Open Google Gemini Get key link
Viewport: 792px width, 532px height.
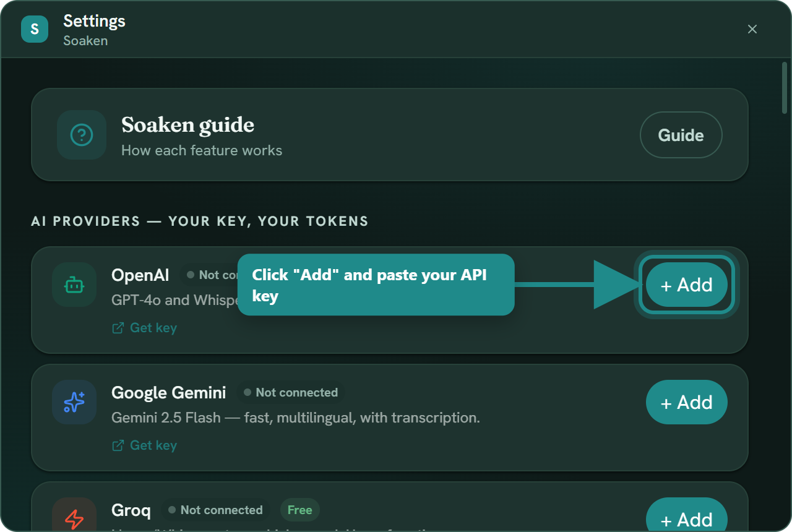(144, 445)
